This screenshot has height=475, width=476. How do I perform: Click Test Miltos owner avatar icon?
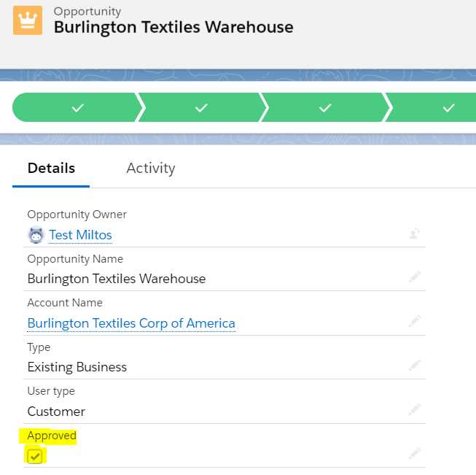(x=36, y=235)
